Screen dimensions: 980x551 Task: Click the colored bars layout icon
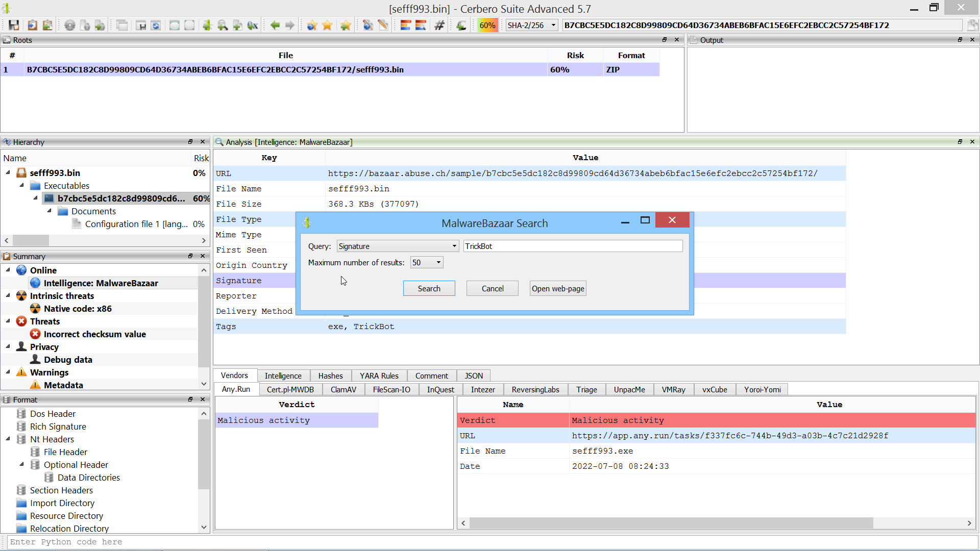[x=406, y=25]
